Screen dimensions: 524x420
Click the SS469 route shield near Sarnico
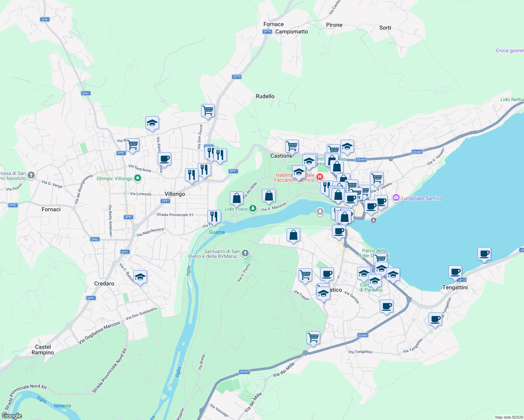pyautogui.click(x=360, y=159)
